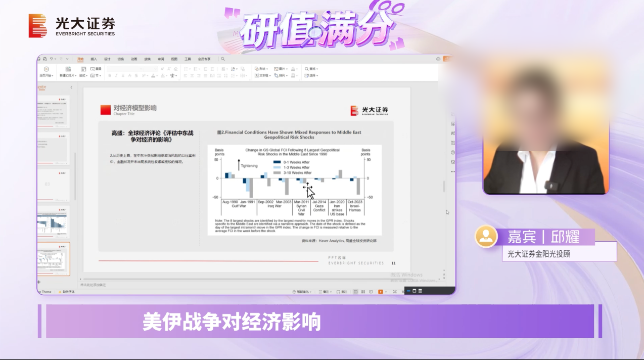Click the undo arrow in the quick access bar
Screen dimensions: 644x360
coord(52,59)
